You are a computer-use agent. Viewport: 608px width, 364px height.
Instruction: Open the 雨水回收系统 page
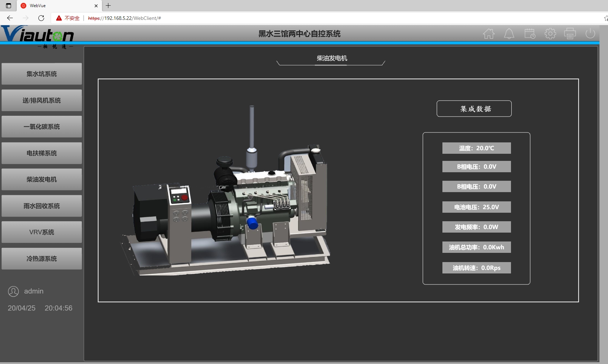(x=42, y=206)
